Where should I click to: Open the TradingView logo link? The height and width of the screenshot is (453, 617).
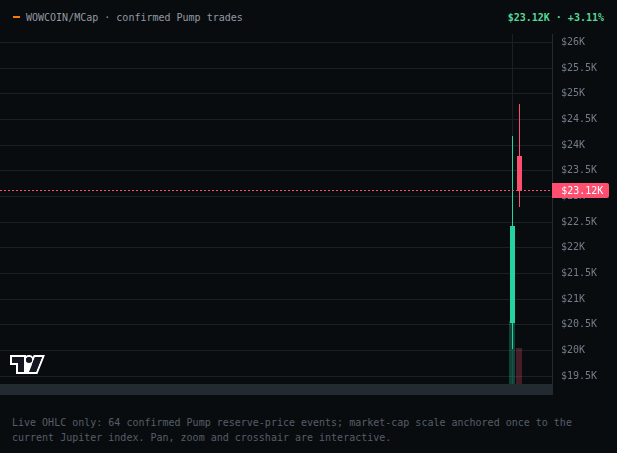27,364
